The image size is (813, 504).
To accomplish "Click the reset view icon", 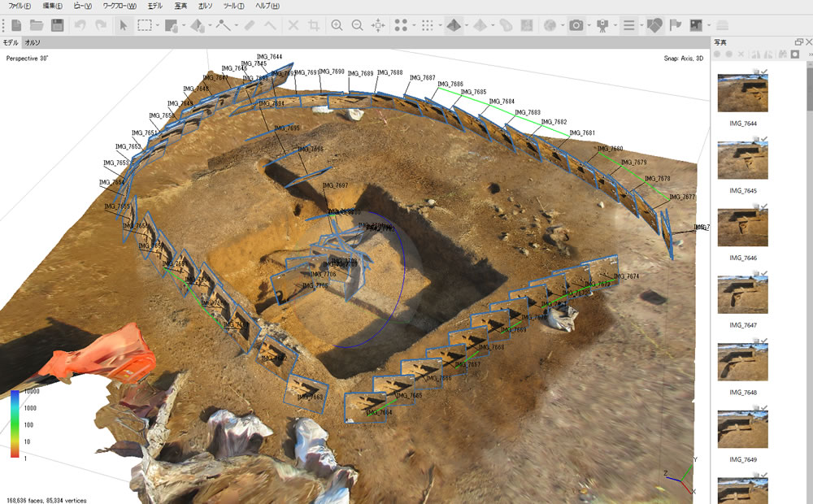I will coord(378,25).
